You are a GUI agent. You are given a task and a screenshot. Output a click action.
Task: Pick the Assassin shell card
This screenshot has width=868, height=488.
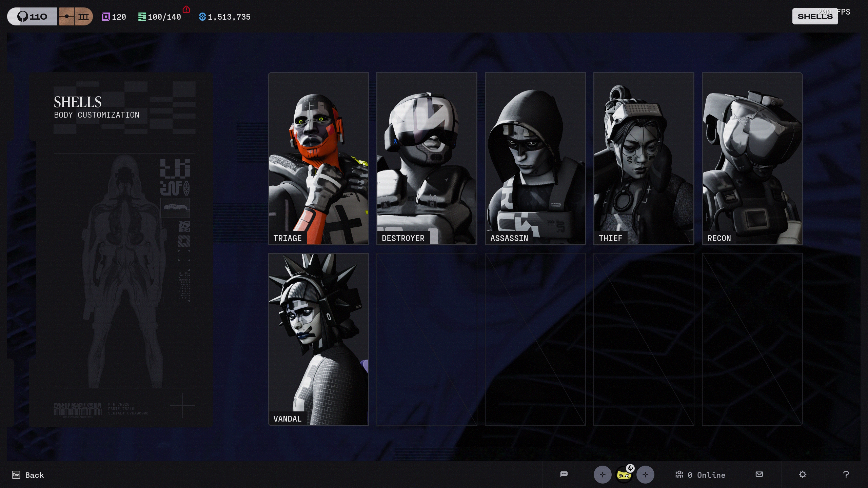(535, 158)
